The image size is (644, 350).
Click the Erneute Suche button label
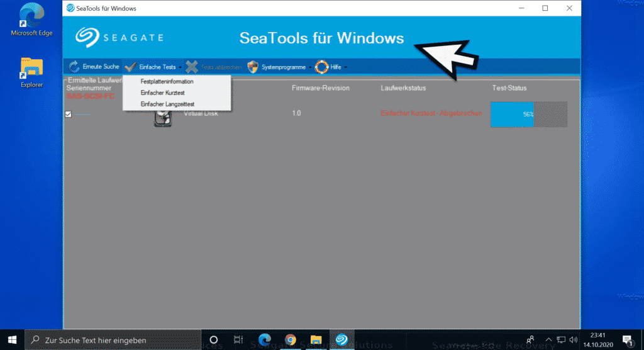pyautogui.click(x=101, y=67)
